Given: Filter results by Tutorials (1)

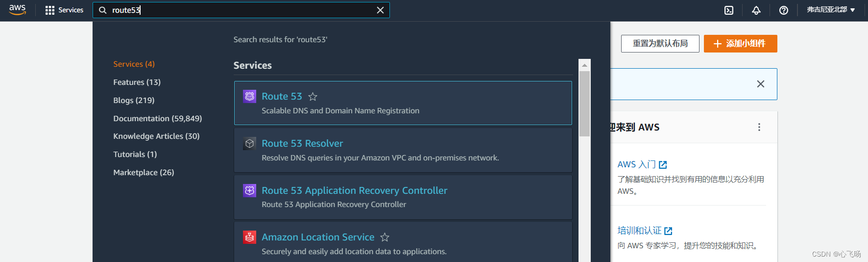Looking at the screenshot, I should [135, 155].
